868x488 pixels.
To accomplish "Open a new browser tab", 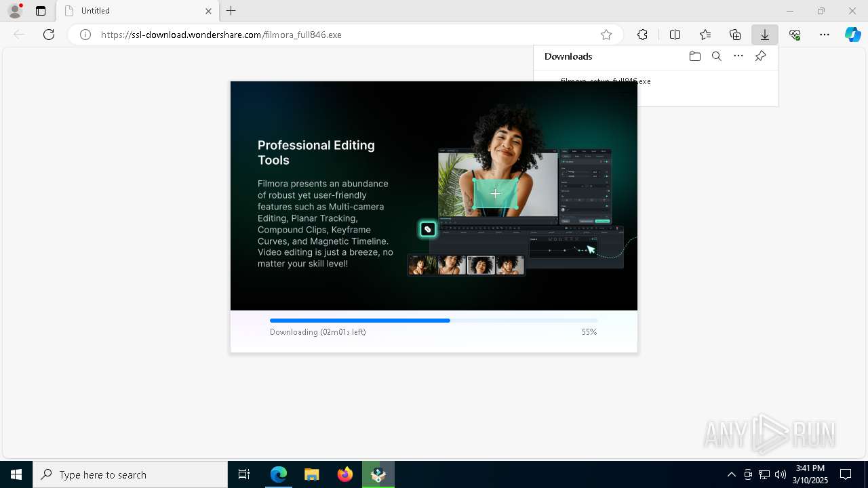I will click(231, 11).
